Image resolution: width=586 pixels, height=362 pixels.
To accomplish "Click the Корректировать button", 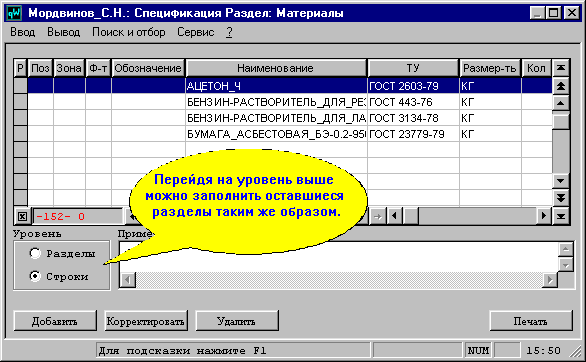I will (x=146, y=321).
